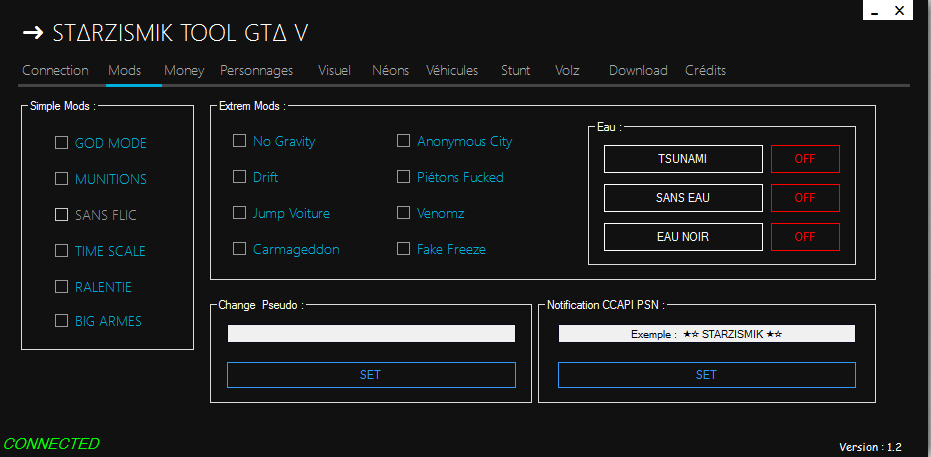Screen dimensions: 931x457
Task: Click SET under Notification CCAPI PSN
Action: (x=707, y=375)
